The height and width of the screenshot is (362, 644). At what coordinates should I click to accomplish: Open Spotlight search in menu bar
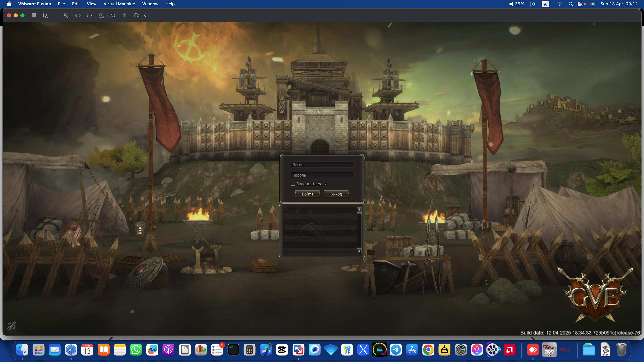pyautogui.click(x=571, y=4)
